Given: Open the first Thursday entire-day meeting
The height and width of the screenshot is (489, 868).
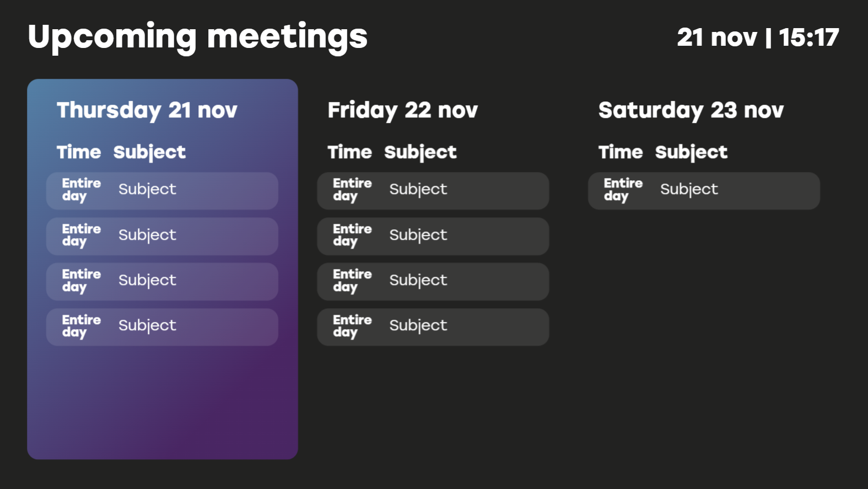Looking at the screenshot, I should click(162, 191).
